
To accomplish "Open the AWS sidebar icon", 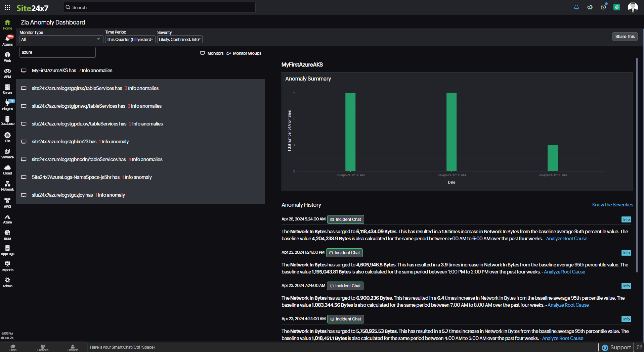I will [7, 202].
